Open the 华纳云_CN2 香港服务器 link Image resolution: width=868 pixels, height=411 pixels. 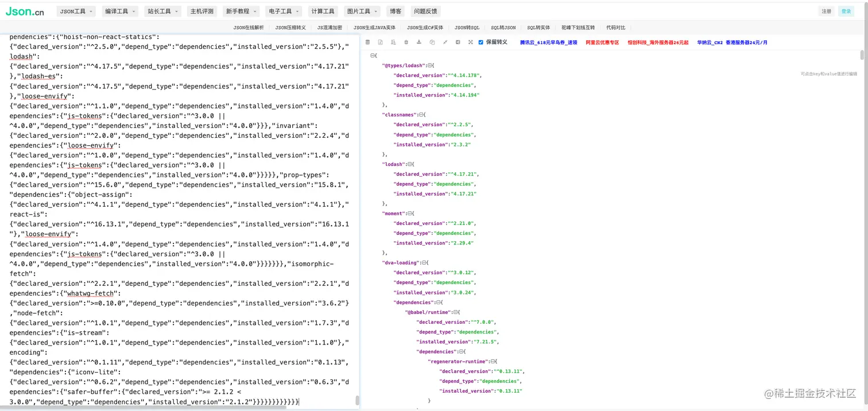[732, 42]
